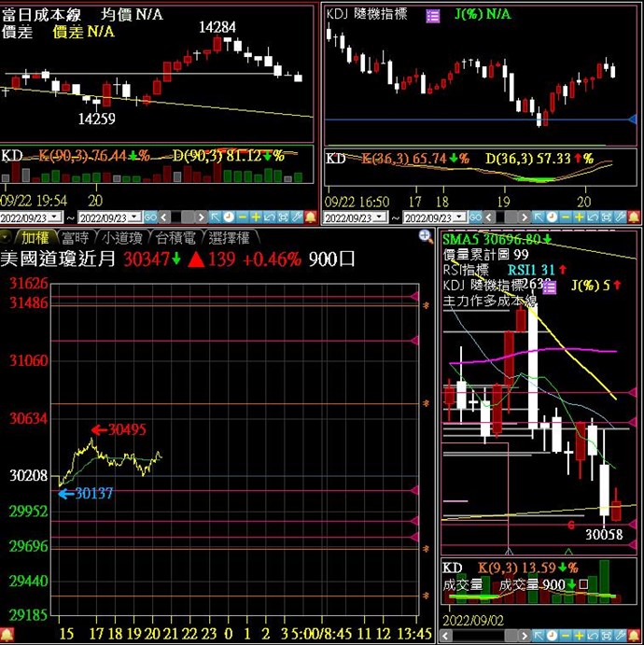Zoom in with plus icon in top-left chart

[x=256, y=217]
